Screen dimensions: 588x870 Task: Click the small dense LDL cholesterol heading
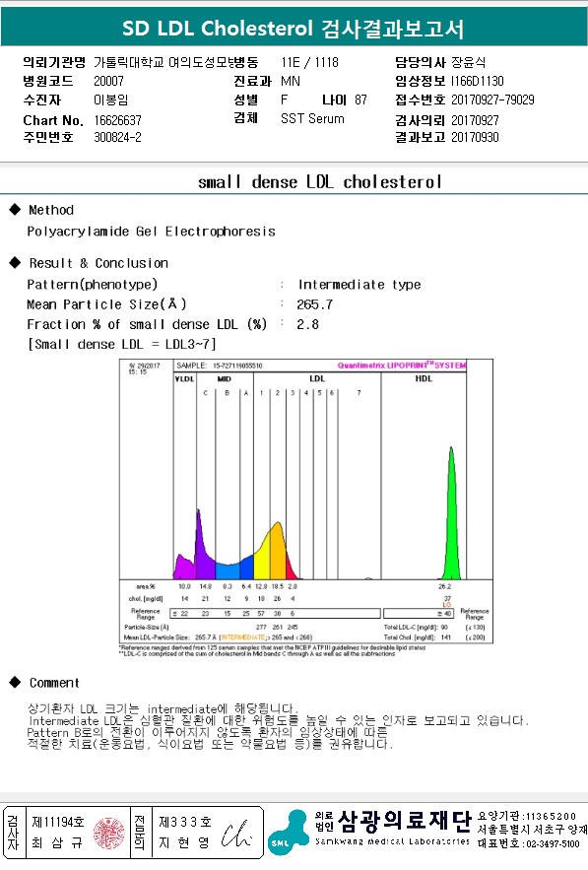320,181
